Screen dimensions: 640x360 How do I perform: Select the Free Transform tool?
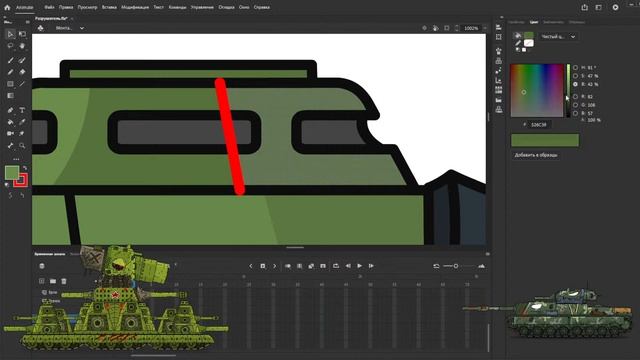pos(22,34)
